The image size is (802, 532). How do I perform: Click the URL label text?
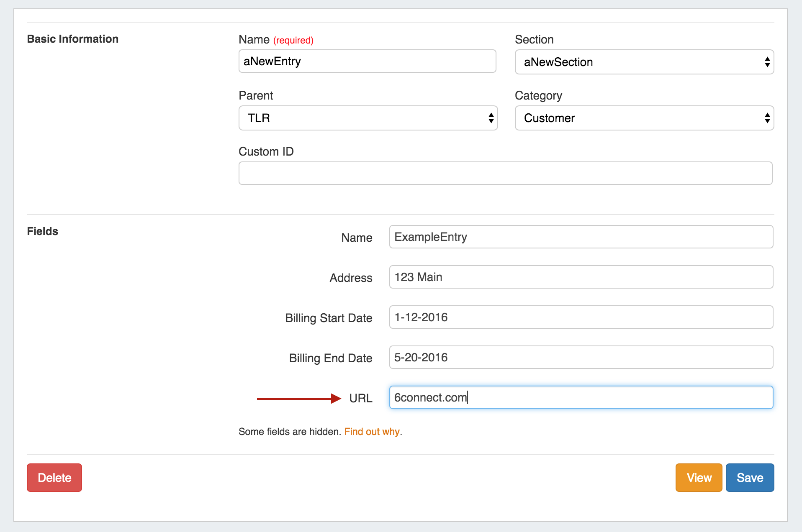pyautogui.click(x=360, y=399)
